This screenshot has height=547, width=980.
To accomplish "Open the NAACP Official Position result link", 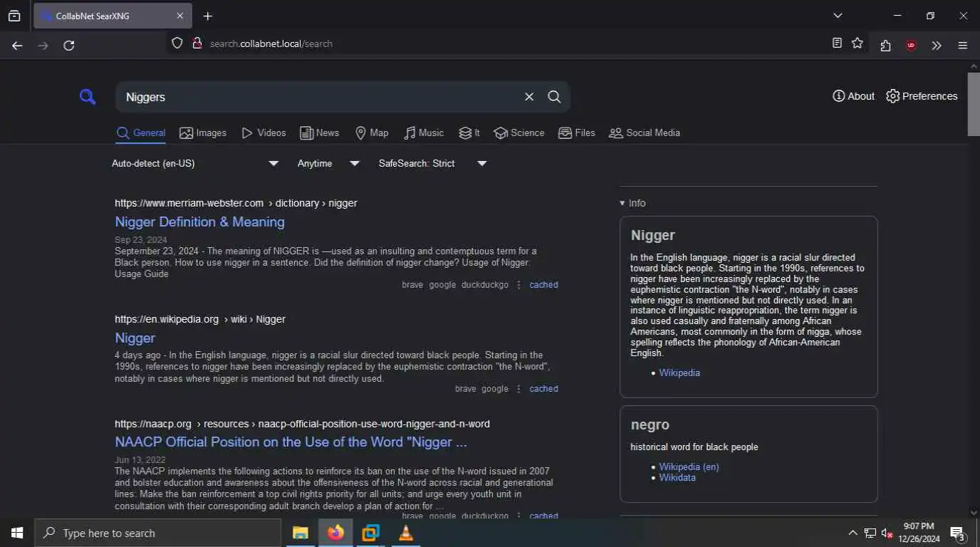I will tap(291, 442).
